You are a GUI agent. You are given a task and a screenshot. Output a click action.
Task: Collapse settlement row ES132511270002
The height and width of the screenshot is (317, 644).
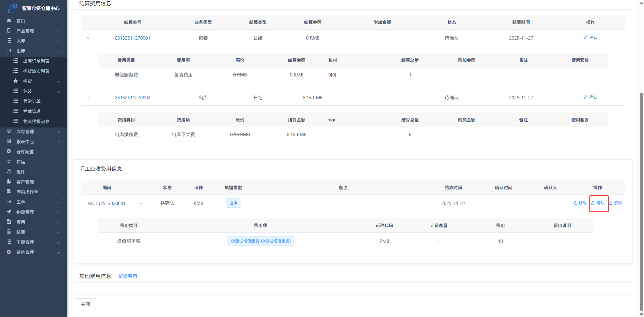coord(89,98)
